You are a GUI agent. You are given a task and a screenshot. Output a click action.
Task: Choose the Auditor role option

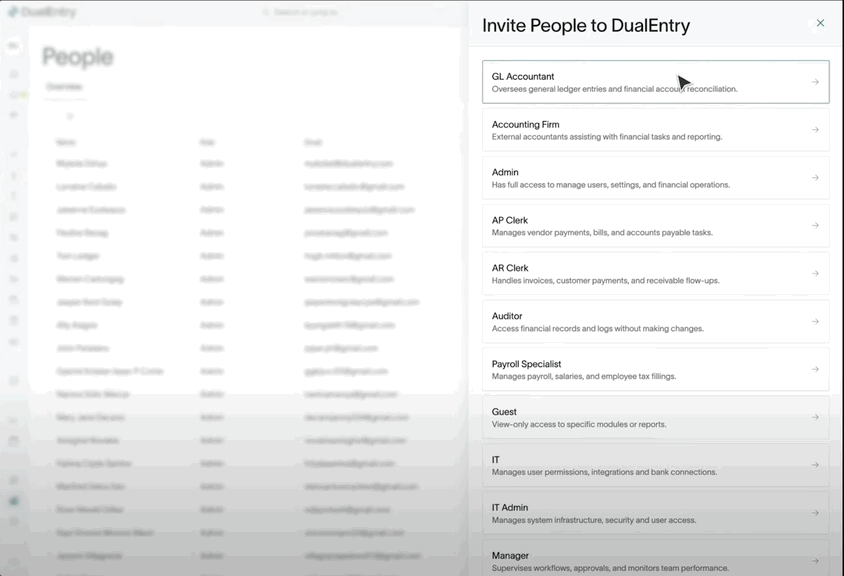point(655,321)
